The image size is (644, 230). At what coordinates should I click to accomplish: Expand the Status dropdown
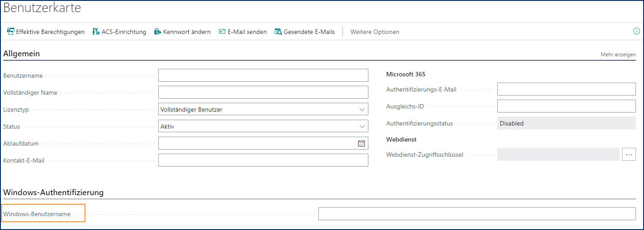(362, 126)
